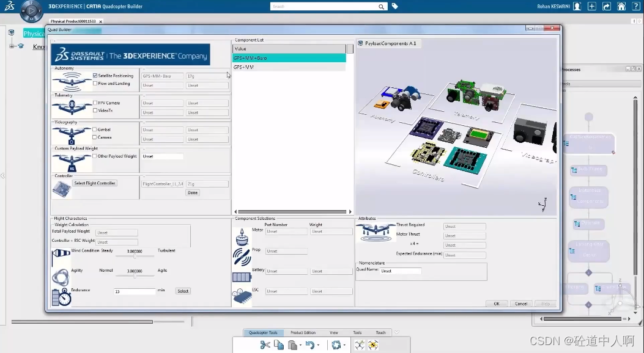The height and width of the screenshot is (353, 644).
Task: Click the windsock Wind Condition icon
Action: pyautogui.click(x=61, y=257)
